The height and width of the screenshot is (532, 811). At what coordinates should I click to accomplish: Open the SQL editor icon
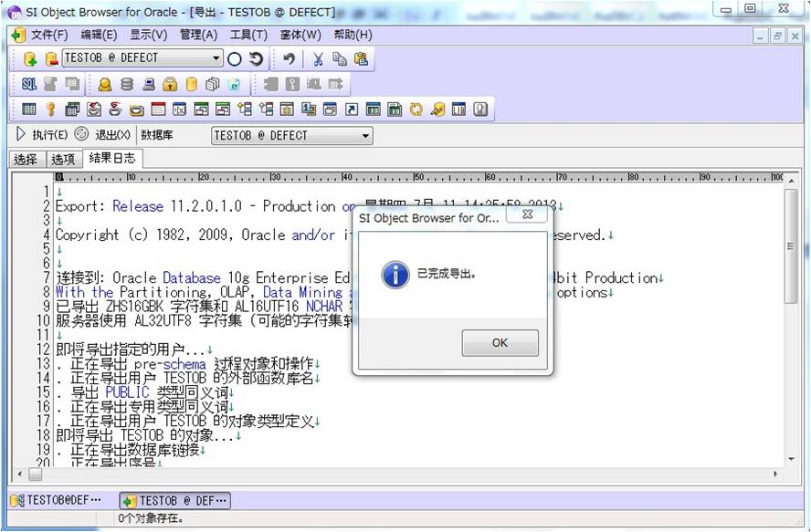tap(29, 84)
